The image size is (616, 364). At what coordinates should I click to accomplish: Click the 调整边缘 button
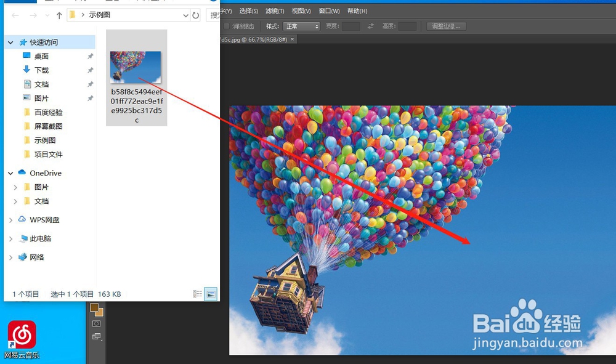[x=446, y=26]
